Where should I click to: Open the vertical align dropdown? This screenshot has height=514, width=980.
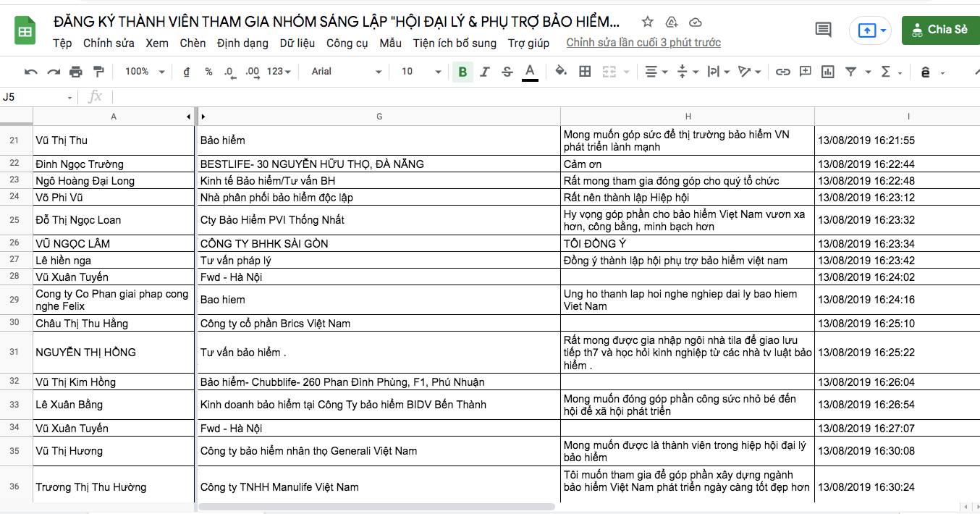click(x=687, y=72)
